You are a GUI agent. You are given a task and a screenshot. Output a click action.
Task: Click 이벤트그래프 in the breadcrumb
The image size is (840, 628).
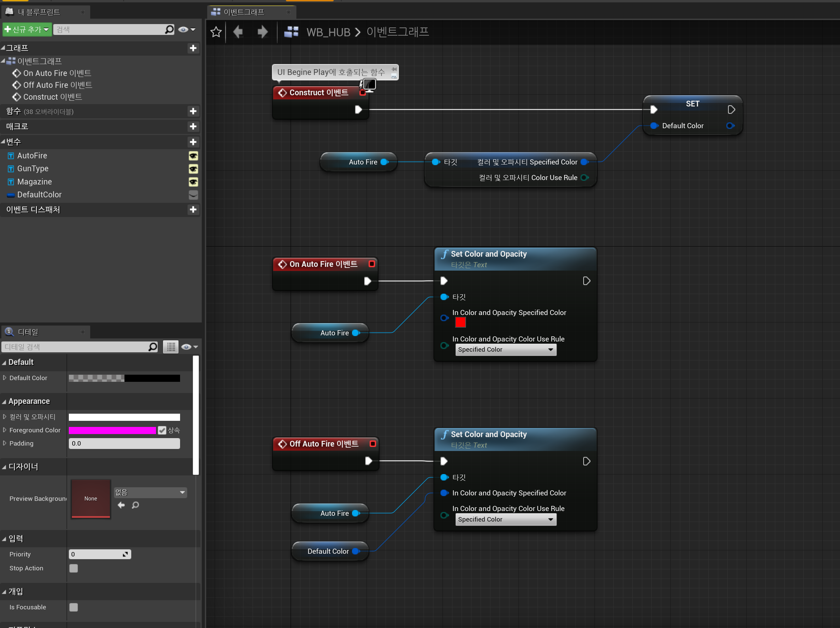pos(397,32)
